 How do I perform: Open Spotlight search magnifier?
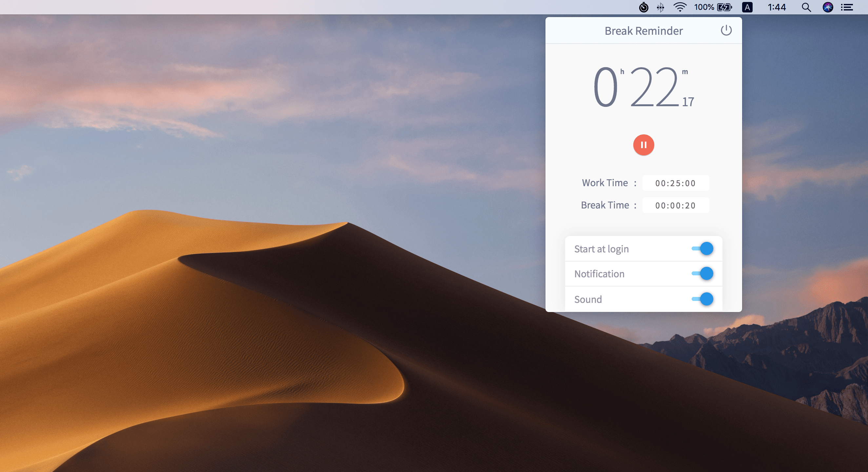[806, 7]
